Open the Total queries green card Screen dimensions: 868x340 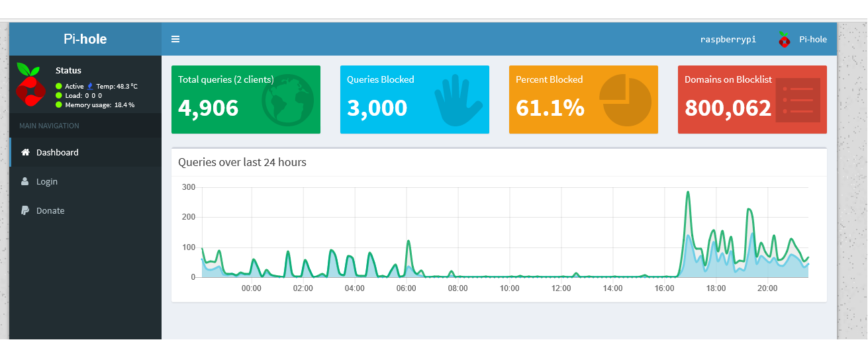click(x=246, y=99)
